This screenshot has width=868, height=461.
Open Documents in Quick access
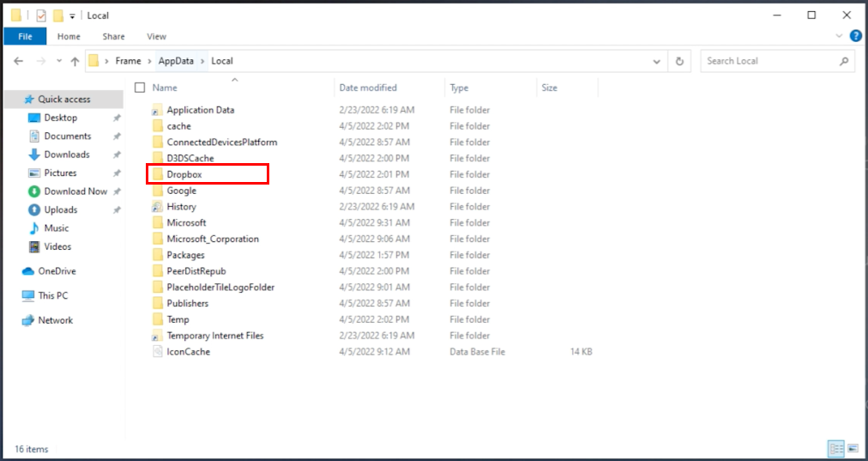pyautogui.click(x=68, y=136)
